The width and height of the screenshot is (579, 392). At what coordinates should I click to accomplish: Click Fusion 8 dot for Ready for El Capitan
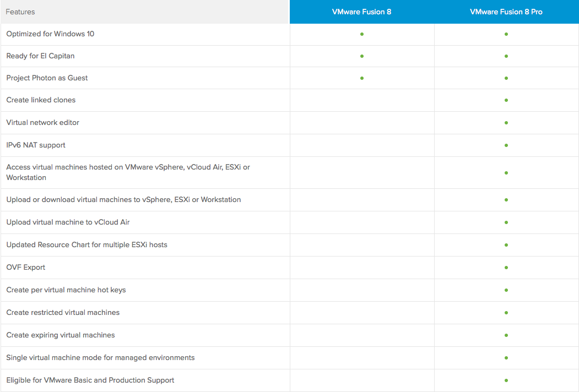click(x=362, y=56)
